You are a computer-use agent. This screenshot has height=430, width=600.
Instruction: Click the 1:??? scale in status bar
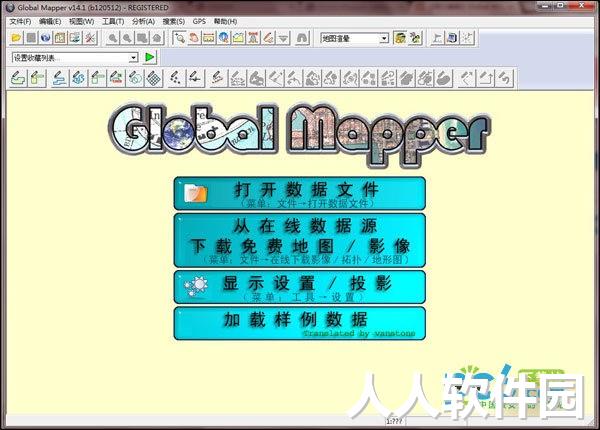[394, 421]
